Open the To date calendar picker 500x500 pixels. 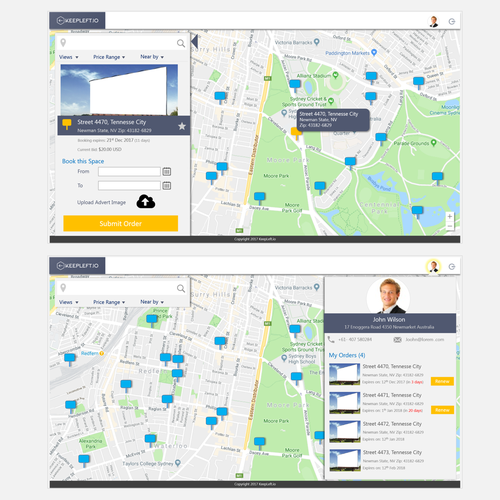(167, 186)
